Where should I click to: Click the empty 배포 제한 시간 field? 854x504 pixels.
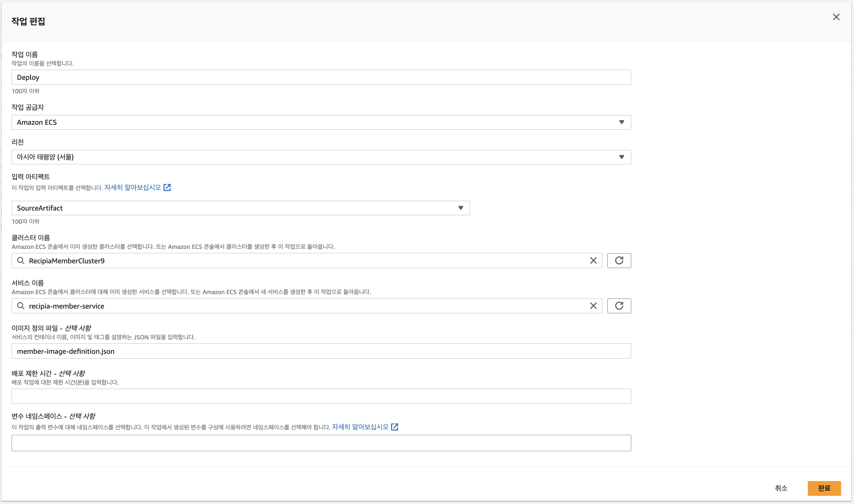[321, 396]
